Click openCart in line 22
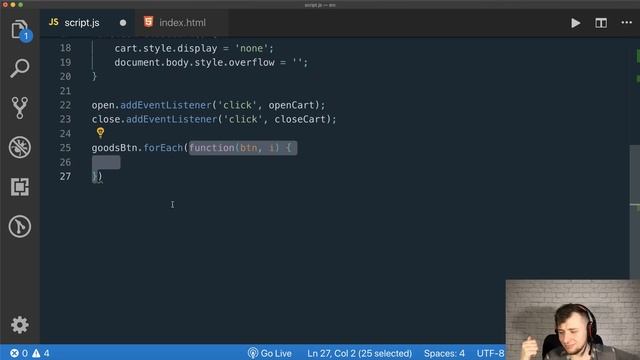 291,105
